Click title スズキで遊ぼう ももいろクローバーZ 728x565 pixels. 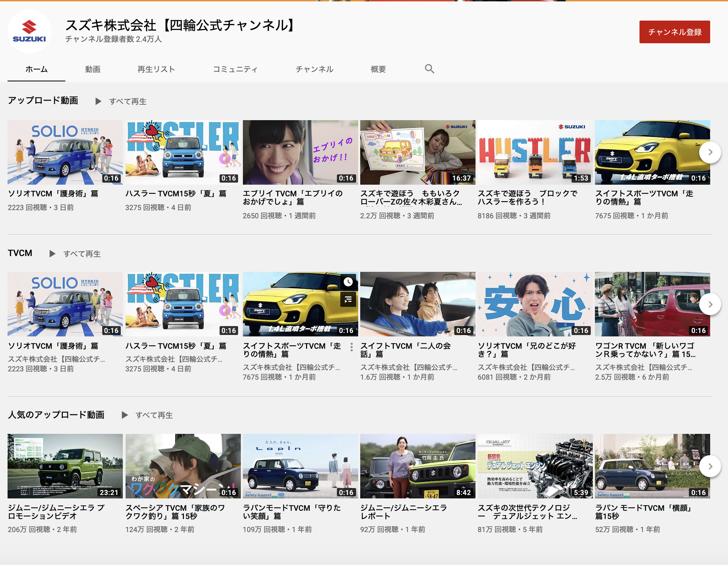(411, 198)
